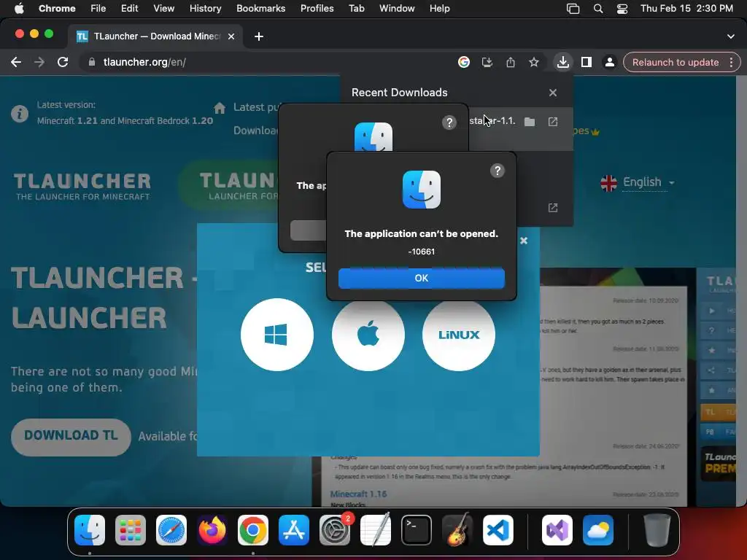This screenshot has width=747, height=560.
Task: Bookmark this page with the star icon
Action: (533, 63)
